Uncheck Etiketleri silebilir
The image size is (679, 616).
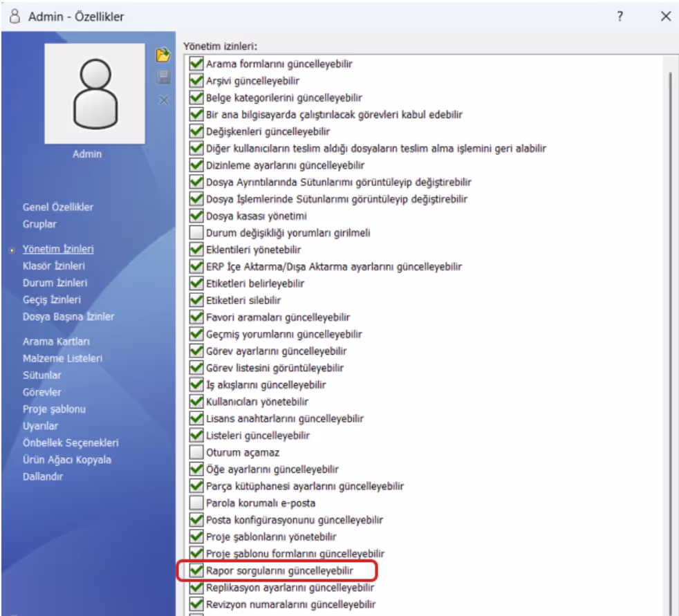pyautogui.click(x=196, y=300)
